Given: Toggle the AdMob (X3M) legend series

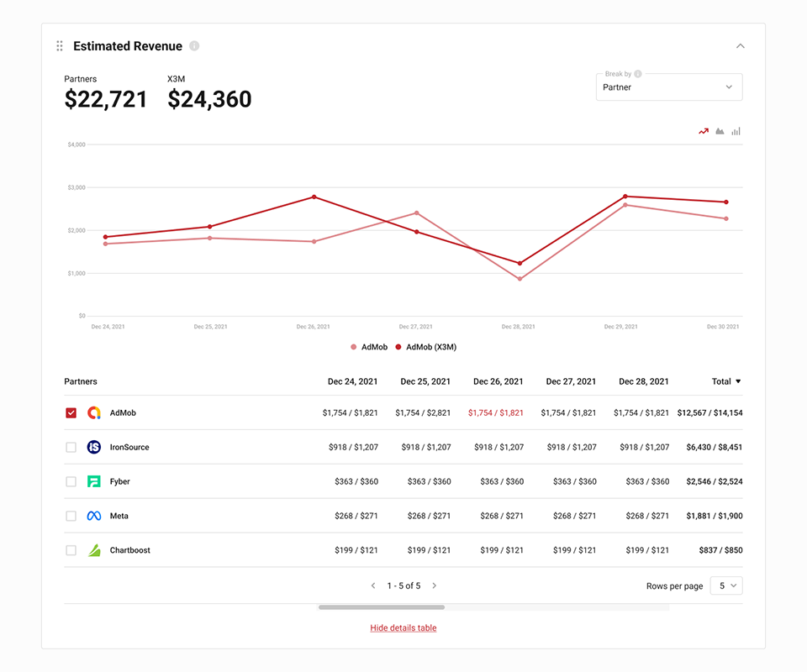Looking at the screenshot, I should click(425, 347).
